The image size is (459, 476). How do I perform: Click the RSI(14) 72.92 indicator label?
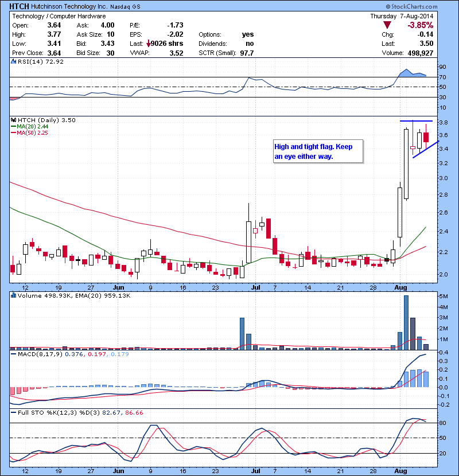[x=41, y=61]
